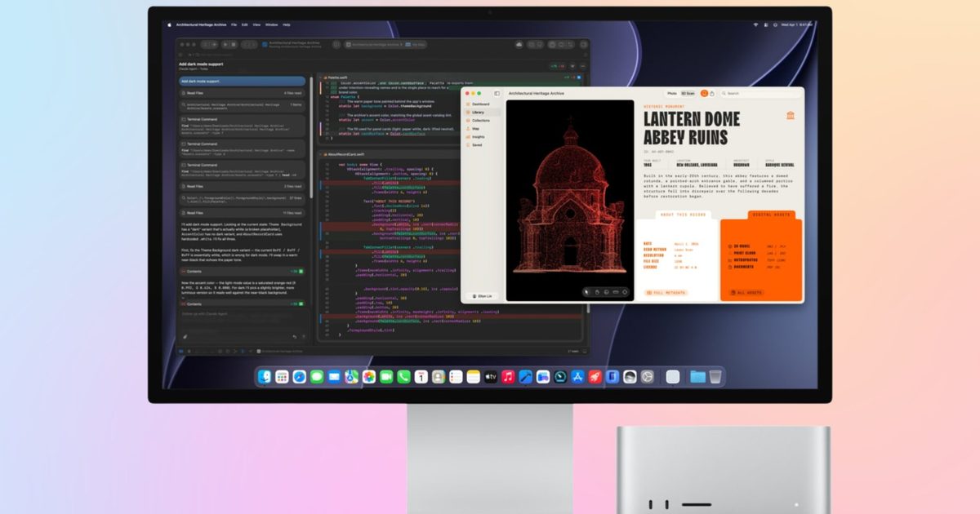Viewport: 980px width, 514px height.
Task: Open FaceTime from the Dock
Action: click(x=386, y=377)
